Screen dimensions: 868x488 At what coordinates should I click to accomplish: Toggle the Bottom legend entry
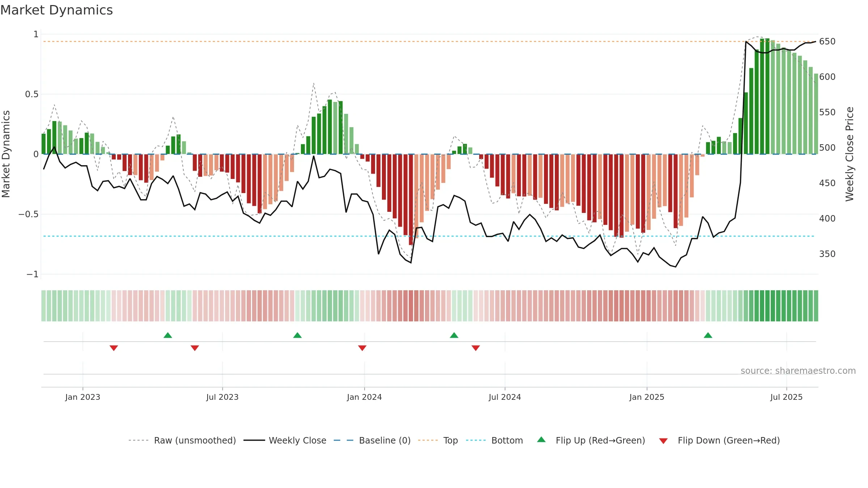pyautogui.click(x=494, y=440)
